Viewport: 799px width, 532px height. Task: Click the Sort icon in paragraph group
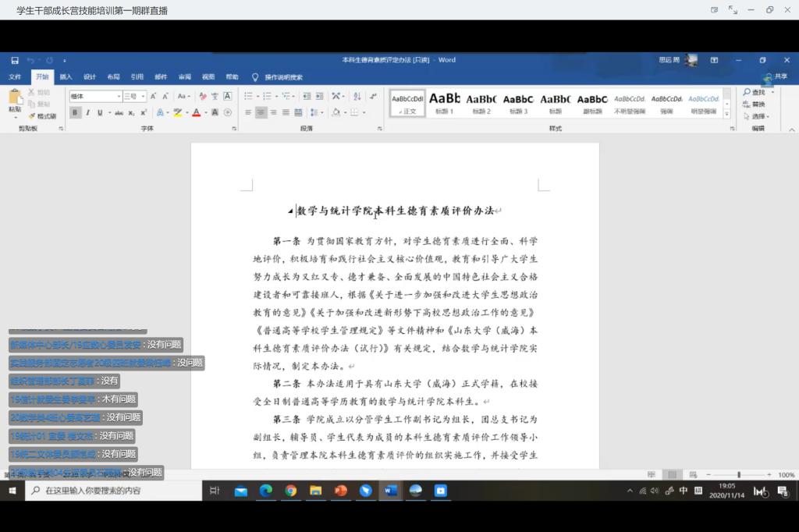(357, 96)
